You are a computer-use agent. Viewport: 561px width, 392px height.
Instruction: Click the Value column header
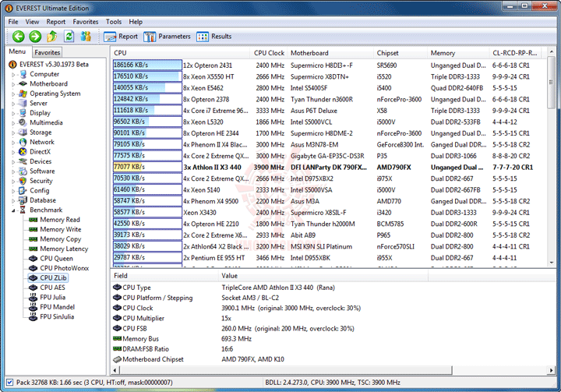pos(323,276)
